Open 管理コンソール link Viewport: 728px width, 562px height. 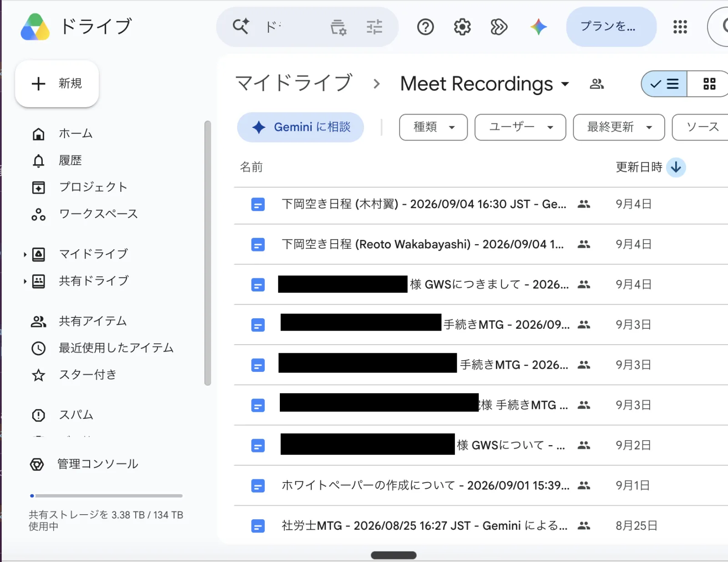pos(97,464)
